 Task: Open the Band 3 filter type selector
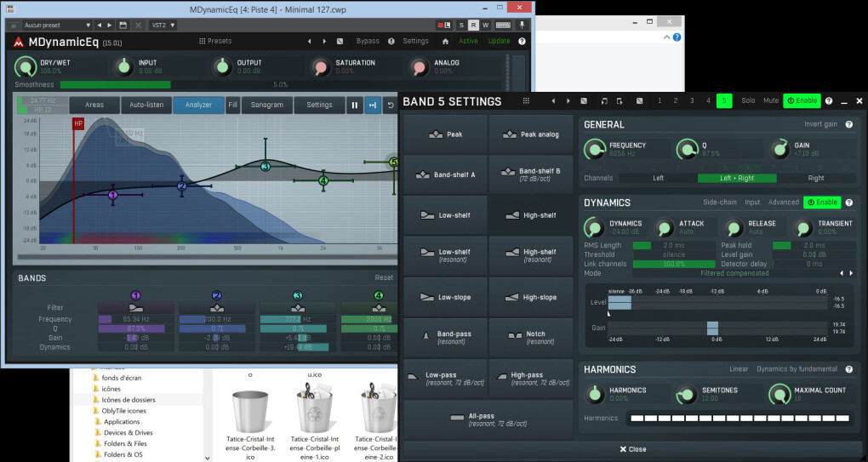298,308
